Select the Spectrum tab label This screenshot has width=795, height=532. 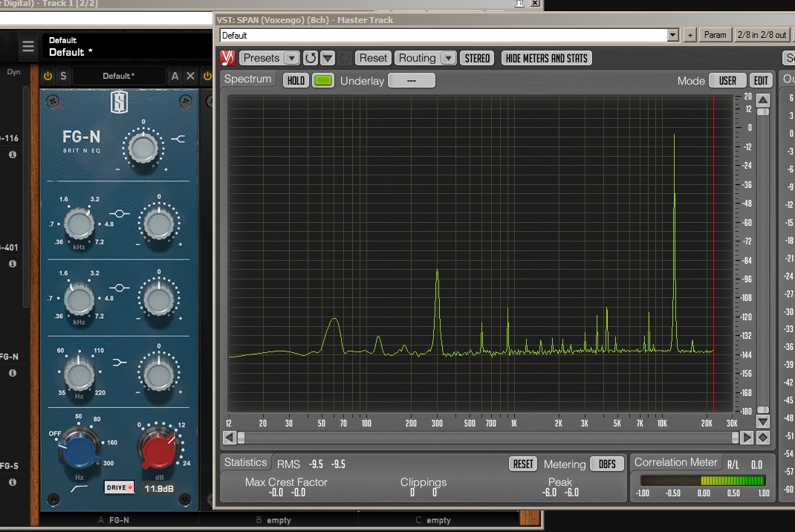[x=248, y=79]
